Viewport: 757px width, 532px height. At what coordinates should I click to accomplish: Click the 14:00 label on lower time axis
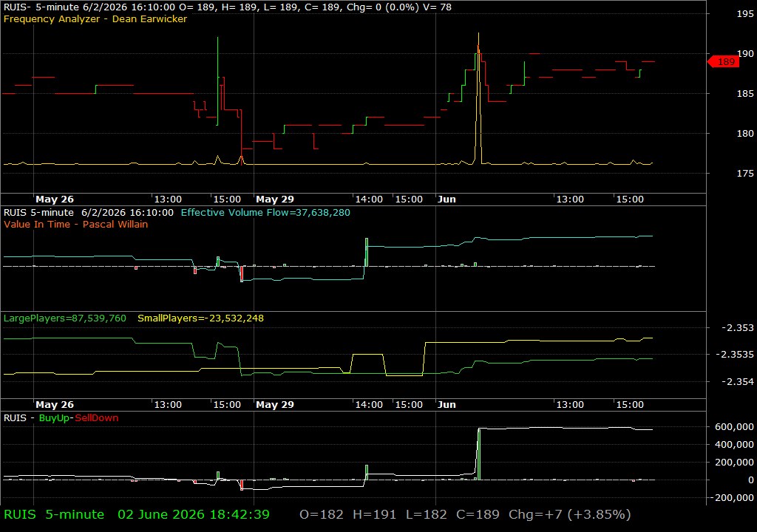coord(369,405)
